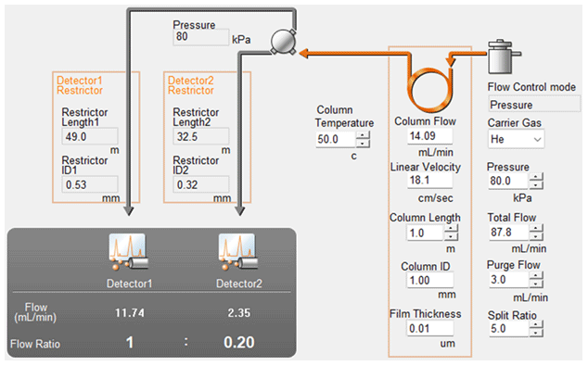The height and width of the screenshot is (366, 588).
Task: Increase Purge Flow with up spinner
Action: click(x=536, y=276)
